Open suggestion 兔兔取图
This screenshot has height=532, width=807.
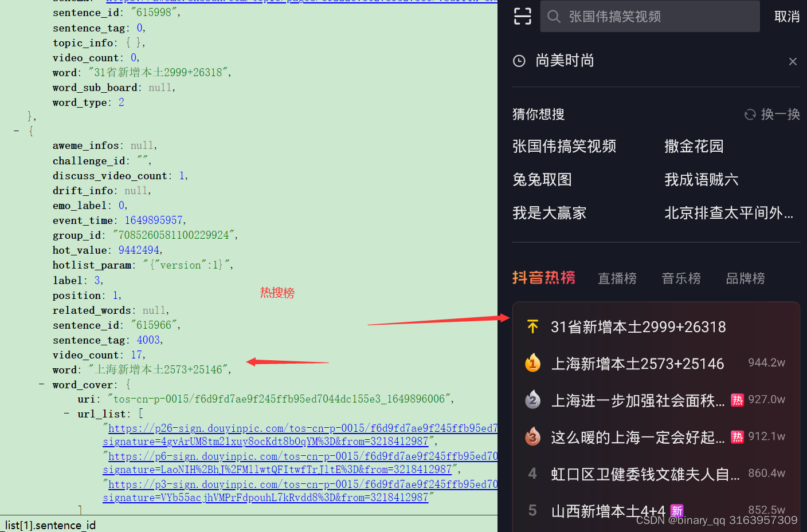[542, 180]
